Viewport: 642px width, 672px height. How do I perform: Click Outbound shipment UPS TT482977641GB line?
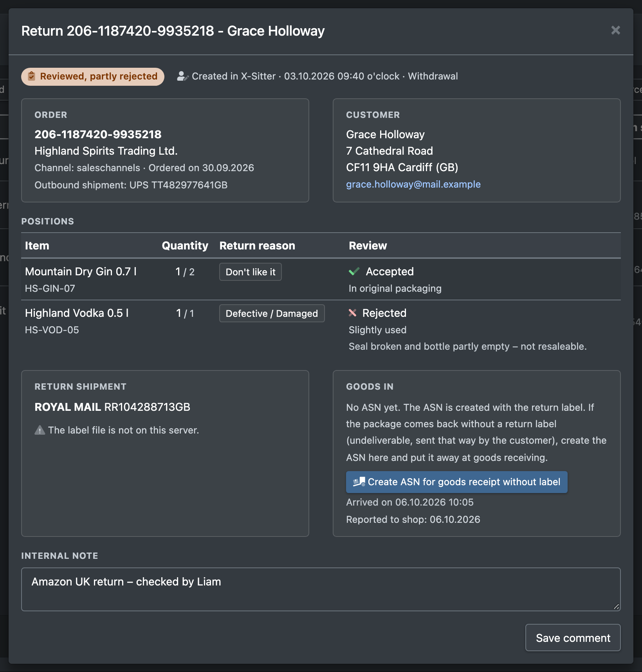(131, 185)
